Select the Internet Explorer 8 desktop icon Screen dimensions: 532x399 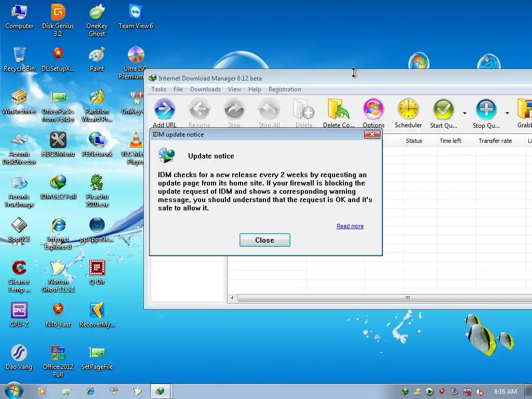pos(58,233)
